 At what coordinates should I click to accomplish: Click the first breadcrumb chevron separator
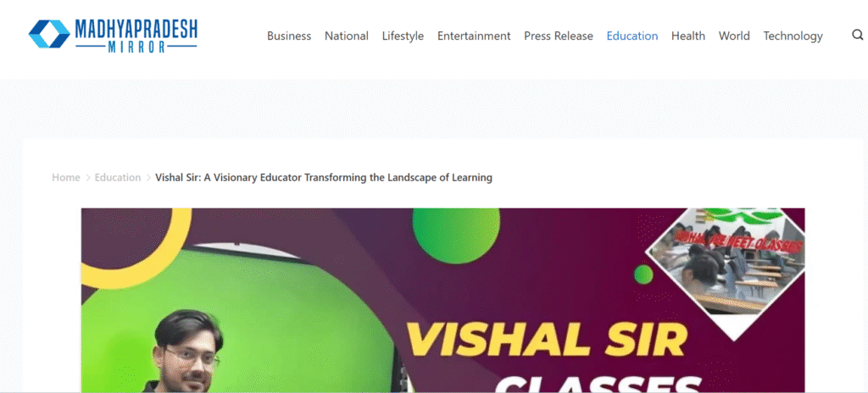pos(87,178)
